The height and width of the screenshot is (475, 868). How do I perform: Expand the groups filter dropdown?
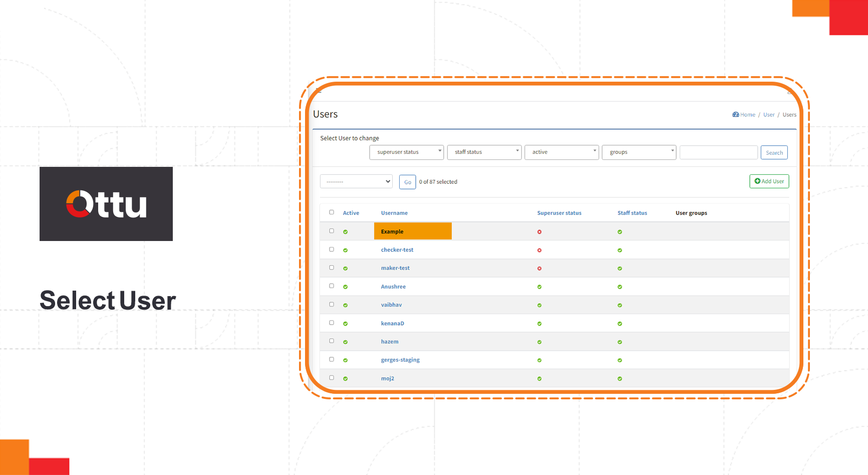639,152
